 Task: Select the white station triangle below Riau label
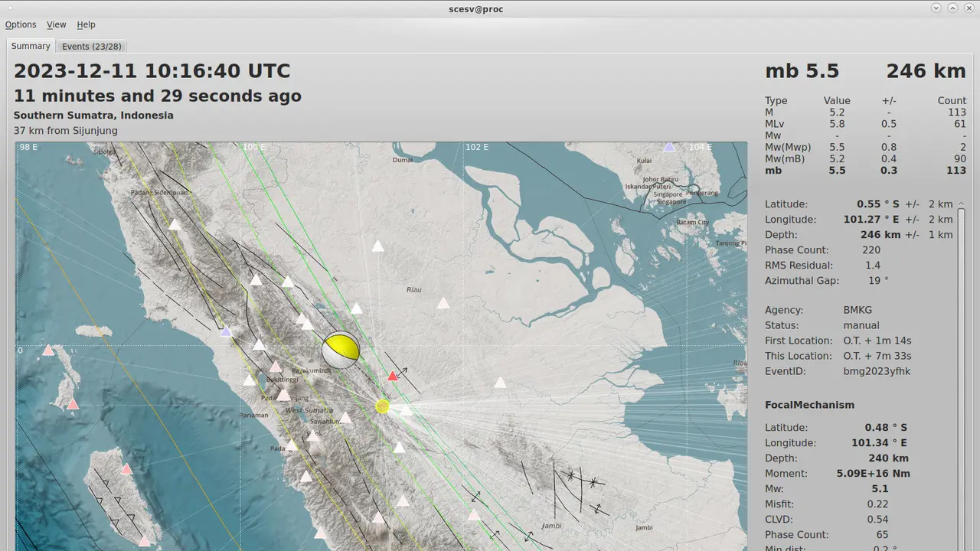click(443, 303)
